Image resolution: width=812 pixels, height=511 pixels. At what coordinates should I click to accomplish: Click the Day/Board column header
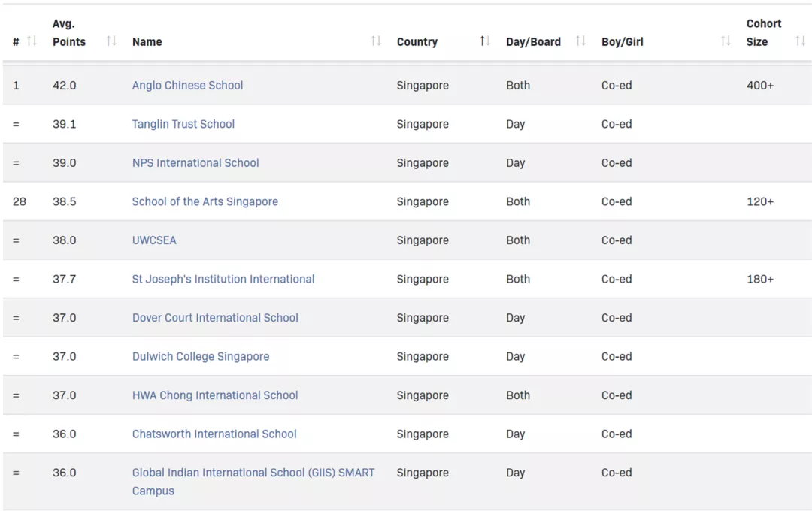pyautogui.click(x=533, y=42)
